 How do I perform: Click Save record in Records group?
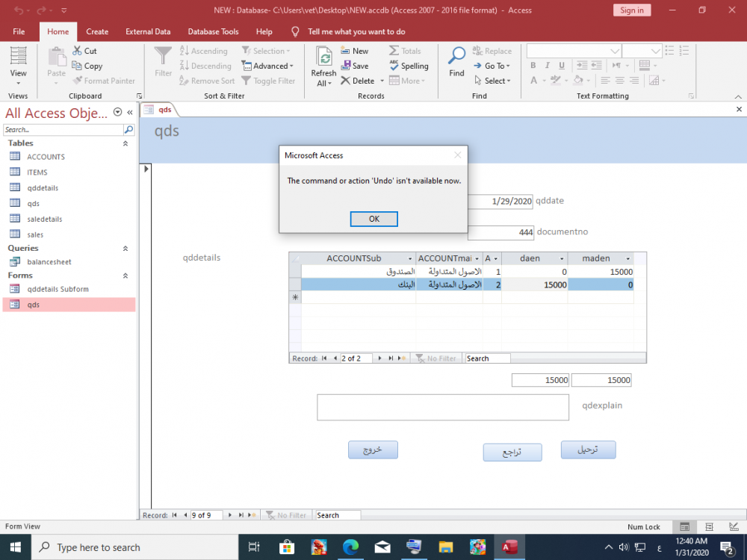coord(355,66)
